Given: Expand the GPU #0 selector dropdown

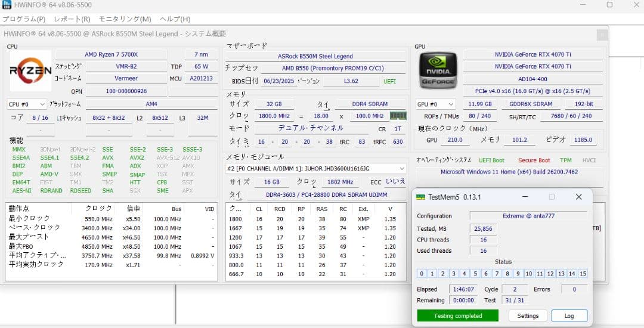Looking at the screenshot, I should tap(436, 104).
